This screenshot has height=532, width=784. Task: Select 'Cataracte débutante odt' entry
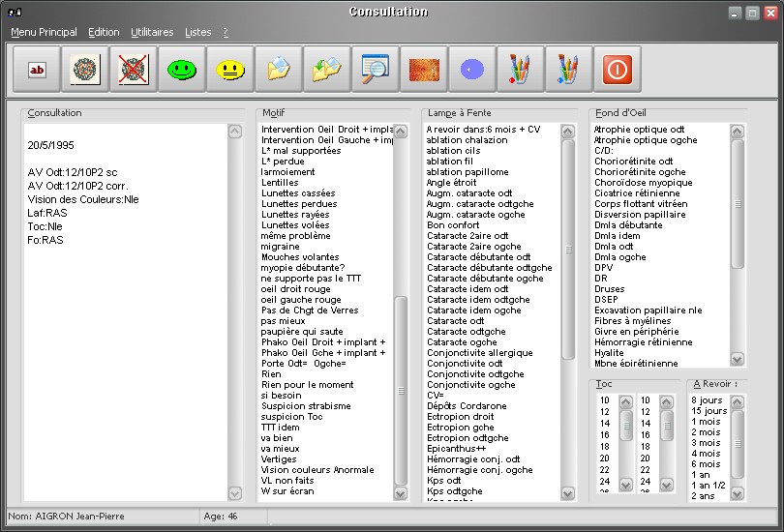[x=478, y=257]
